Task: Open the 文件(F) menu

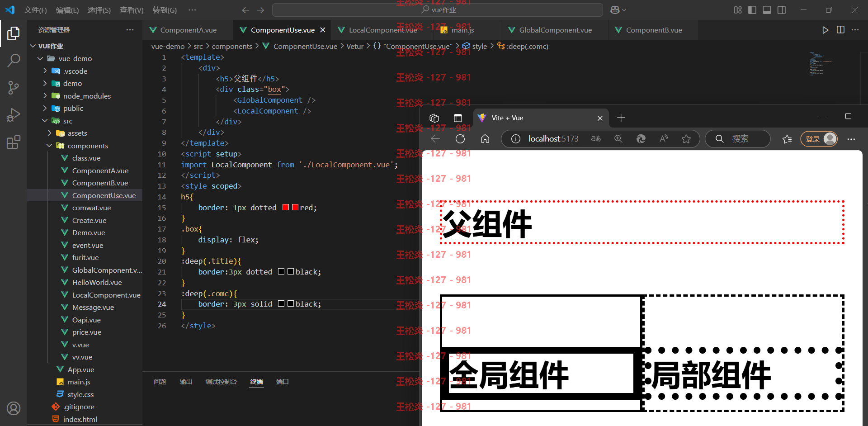Action: pos(35,10)
